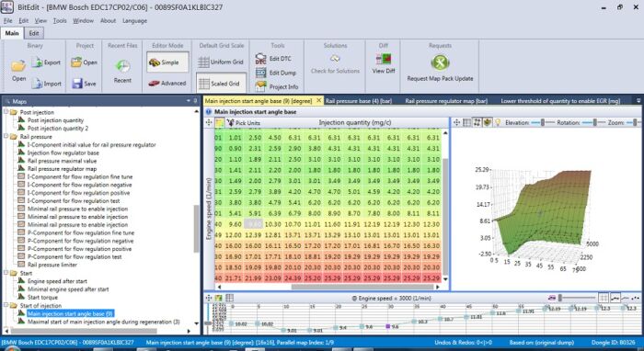Click Request Map Pack Update icon
Viewport: 644px width, 351px height.
pyautogui.click(x=440, y=62)
